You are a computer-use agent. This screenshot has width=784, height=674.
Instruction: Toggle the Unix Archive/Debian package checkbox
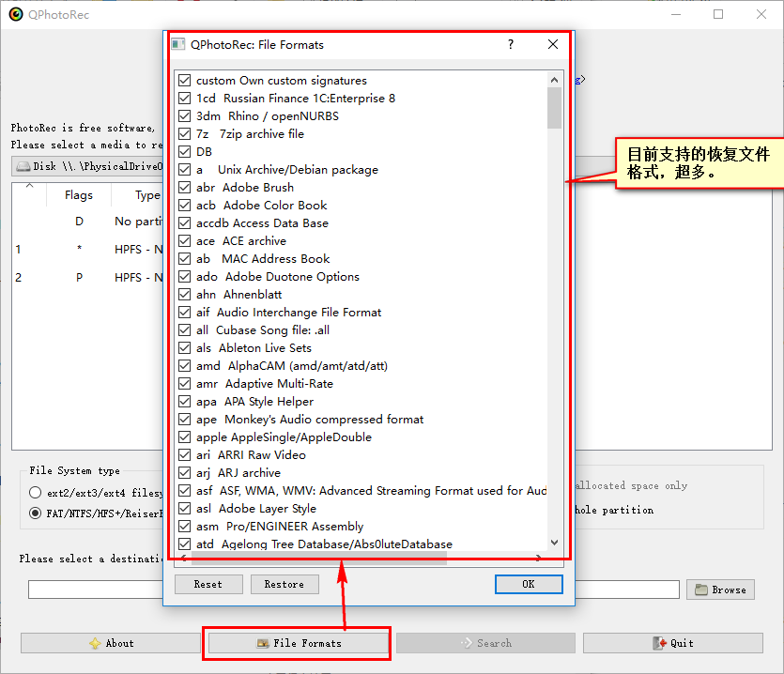(x=185, y=170)
